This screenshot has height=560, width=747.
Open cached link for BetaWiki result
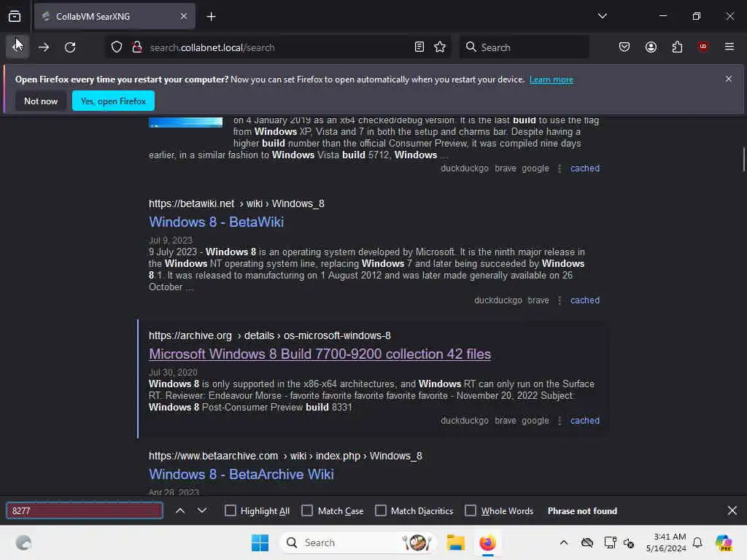pos(584,300)
